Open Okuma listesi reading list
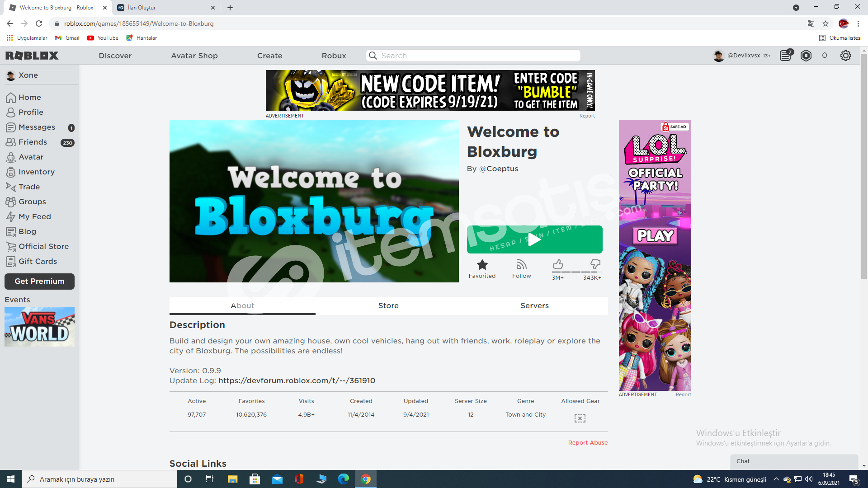 840,38
